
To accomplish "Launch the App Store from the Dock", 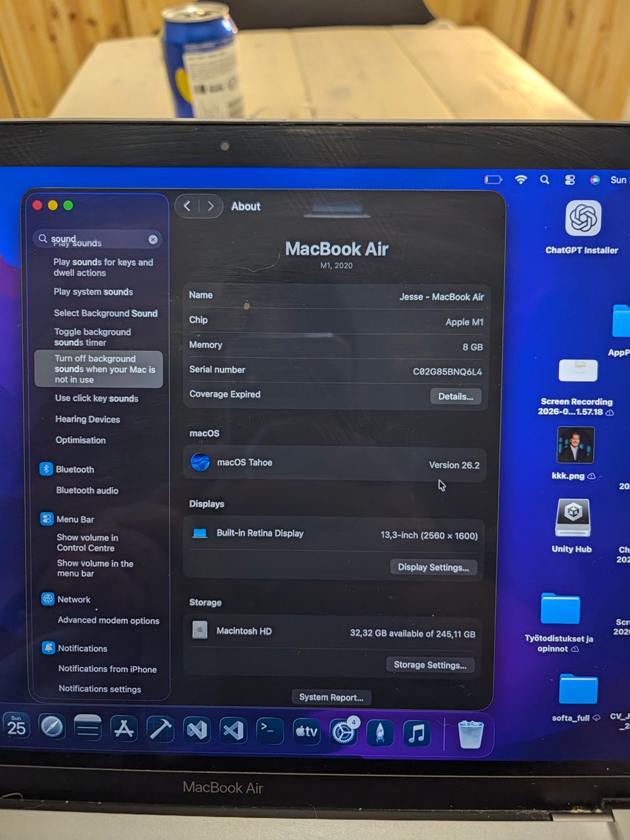I will 123,728.
